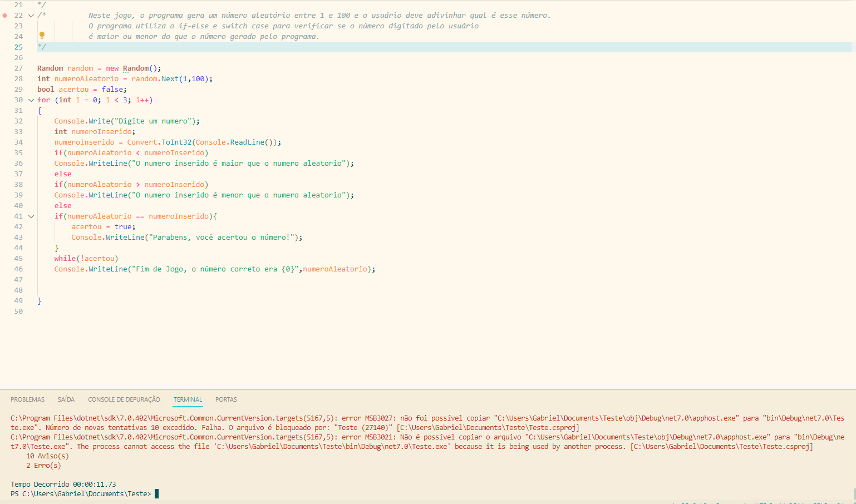Select the TERMINAL tab
Viewport: 856px width, 504px height.
click(188, 399)
